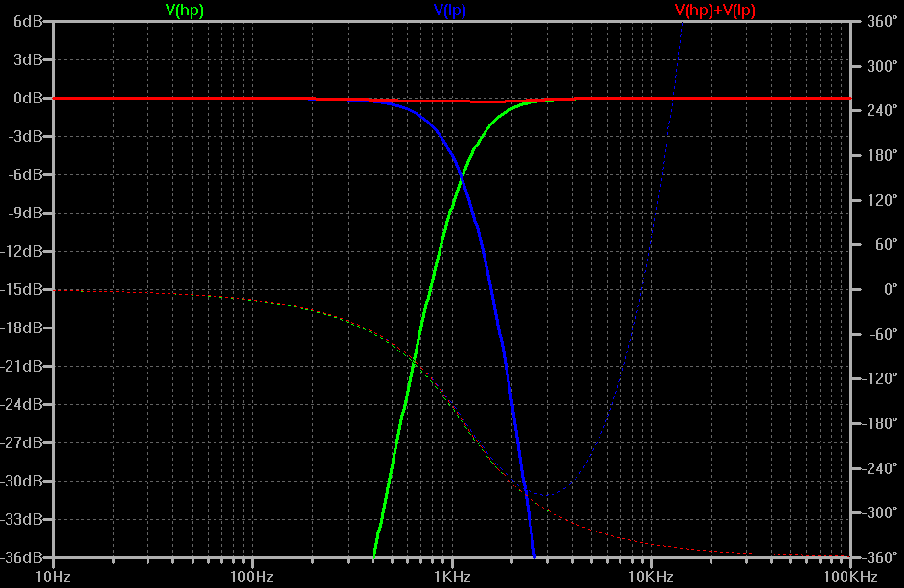Click the 1KHz frequency axis label
Image resolution: width=904 pixels, height=588 pixels.
click(452, 577)
